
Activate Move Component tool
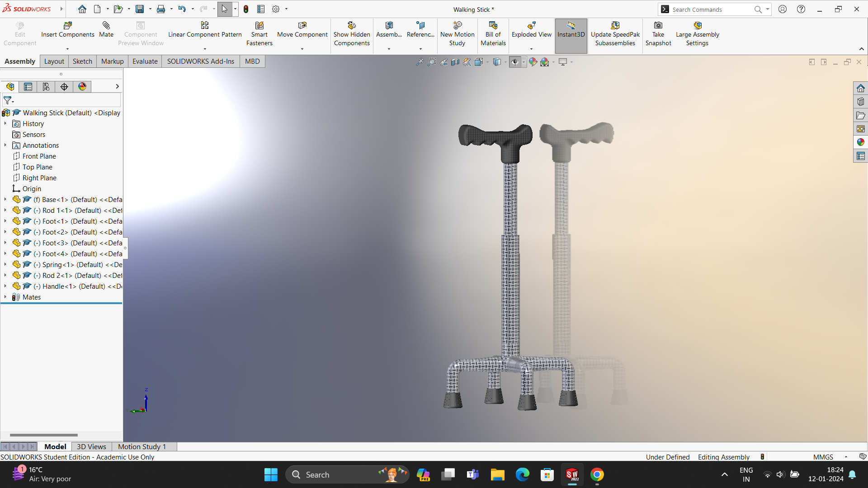tap(302, 30)
